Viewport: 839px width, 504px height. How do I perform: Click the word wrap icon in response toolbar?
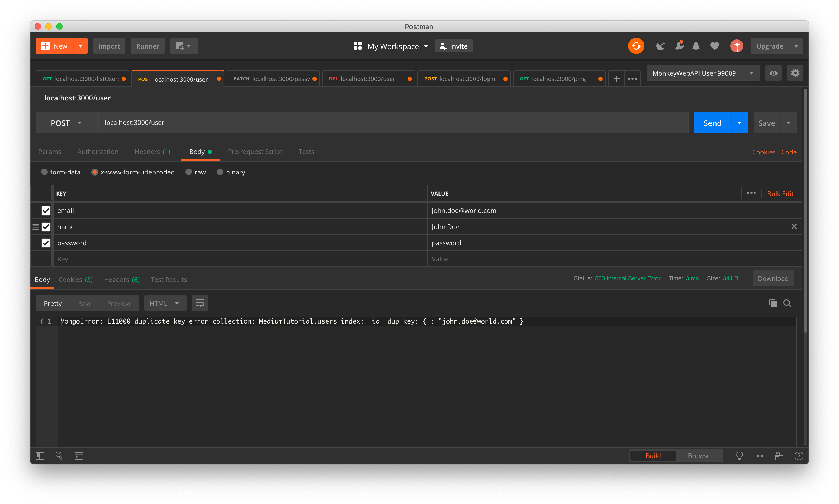200,303
